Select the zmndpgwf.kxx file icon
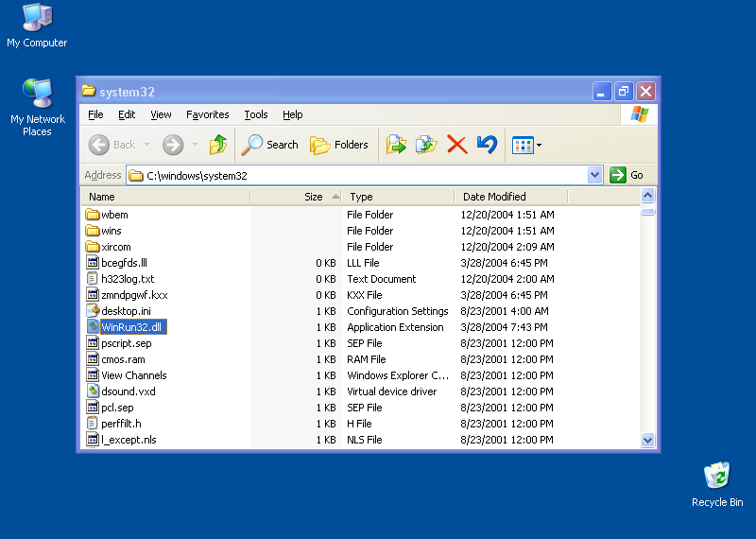The width and height of the screenshot is (756, 539). (x=92, y=294)
